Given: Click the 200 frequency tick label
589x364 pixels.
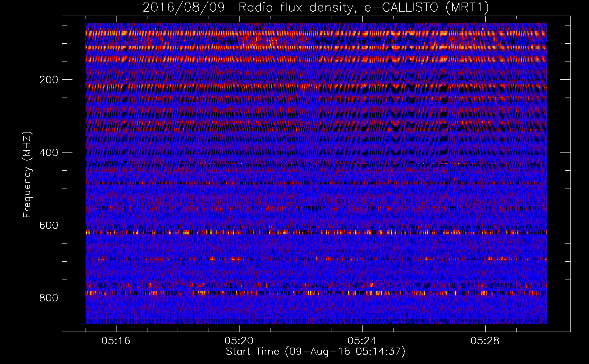Looking at the screenshot, I should pos(49,80).
